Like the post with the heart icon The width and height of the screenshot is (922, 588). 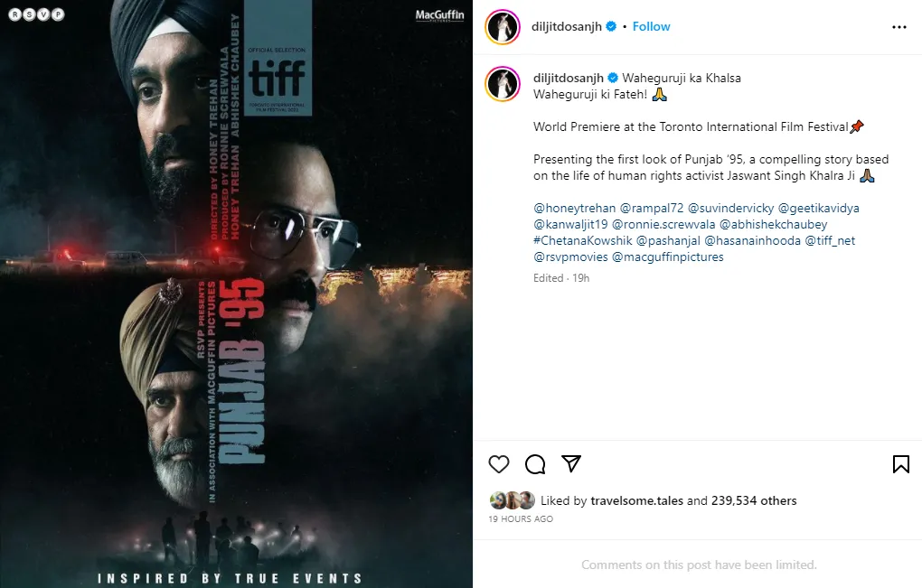[x=499, y=464]
